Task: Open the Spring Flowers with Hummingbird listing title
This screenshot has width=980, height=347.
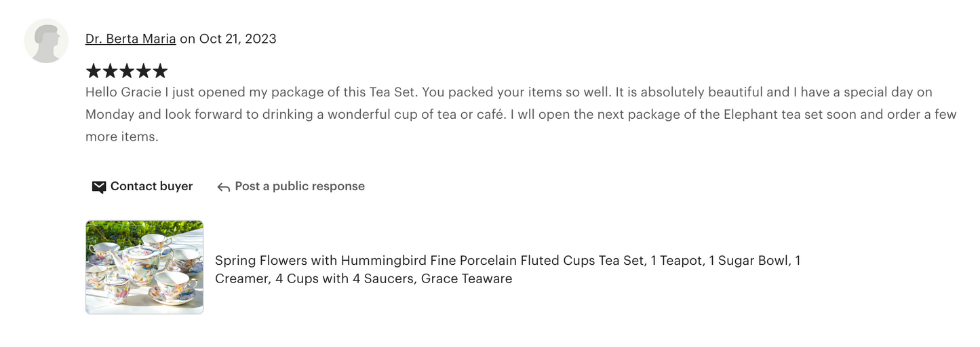Action: (507, 261)
